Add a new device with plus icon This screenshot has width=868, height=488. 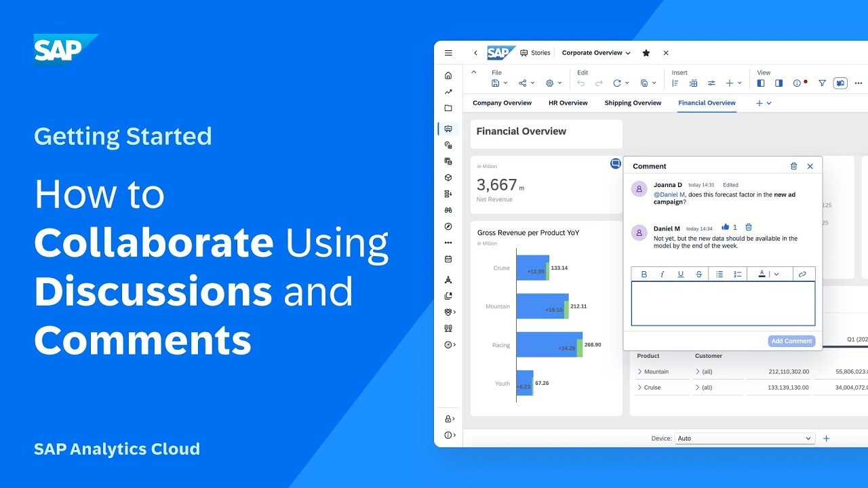(826, 439)
